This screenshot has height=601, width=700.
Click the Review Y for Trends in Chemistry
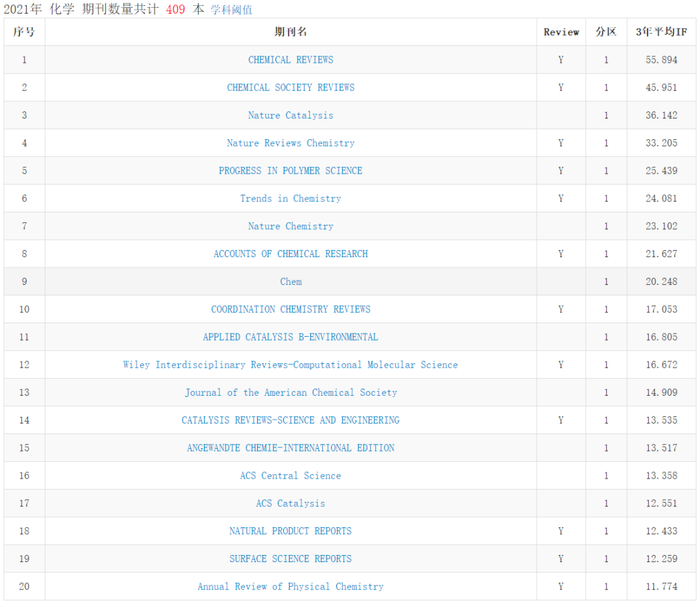tap(561, 198)
